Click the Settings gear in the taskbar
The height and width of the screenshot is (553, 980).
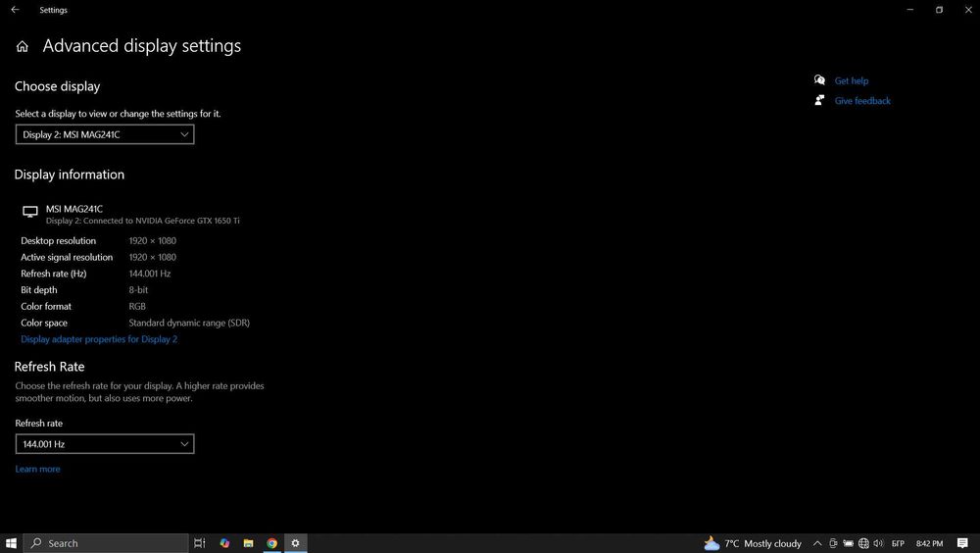296,543
